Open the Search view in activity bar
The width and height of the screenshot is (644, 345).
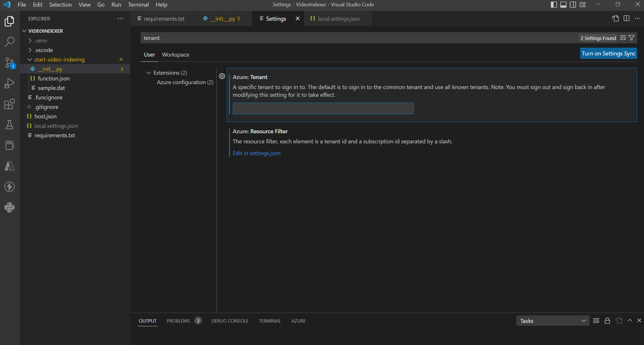[x=9, y=42]
